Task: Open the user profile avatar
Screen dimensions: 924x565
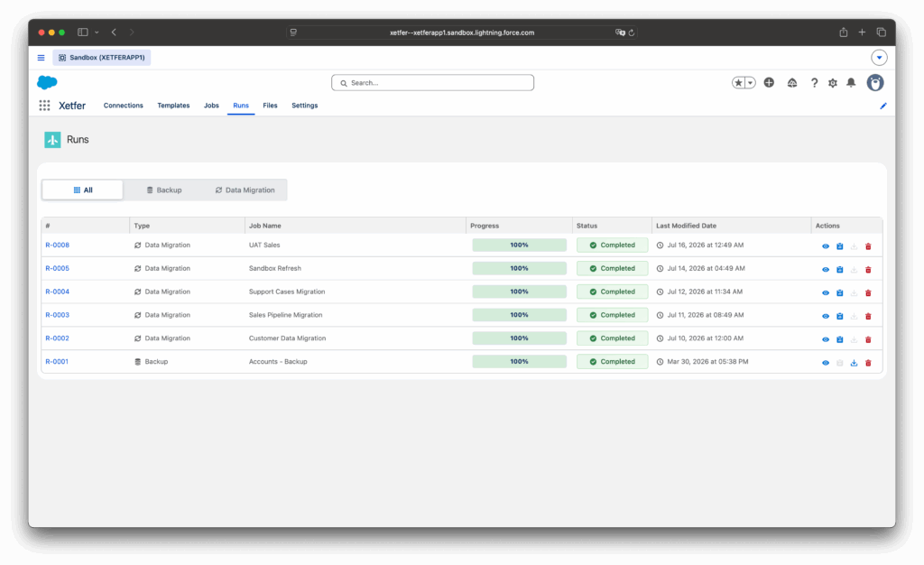Action: pyautogui.click(x=875, y=82)
